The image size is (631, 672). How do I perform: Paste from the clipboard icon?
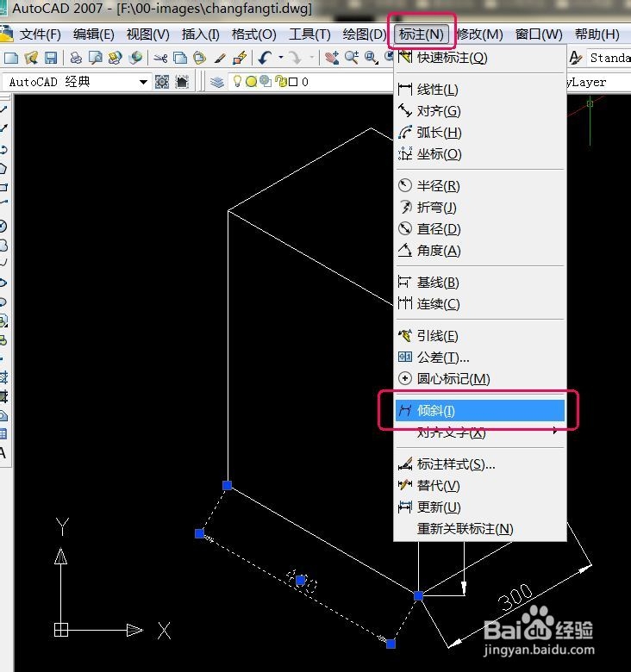click(x=200, y=58)
